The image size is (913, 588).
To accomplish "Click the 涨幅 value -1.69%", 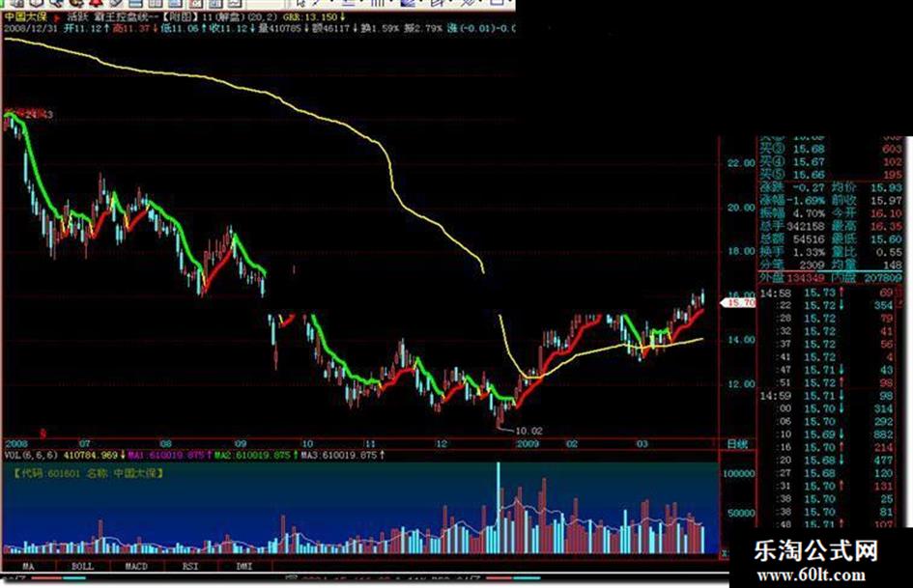I will pyautogui.click(x=807, y=200).
